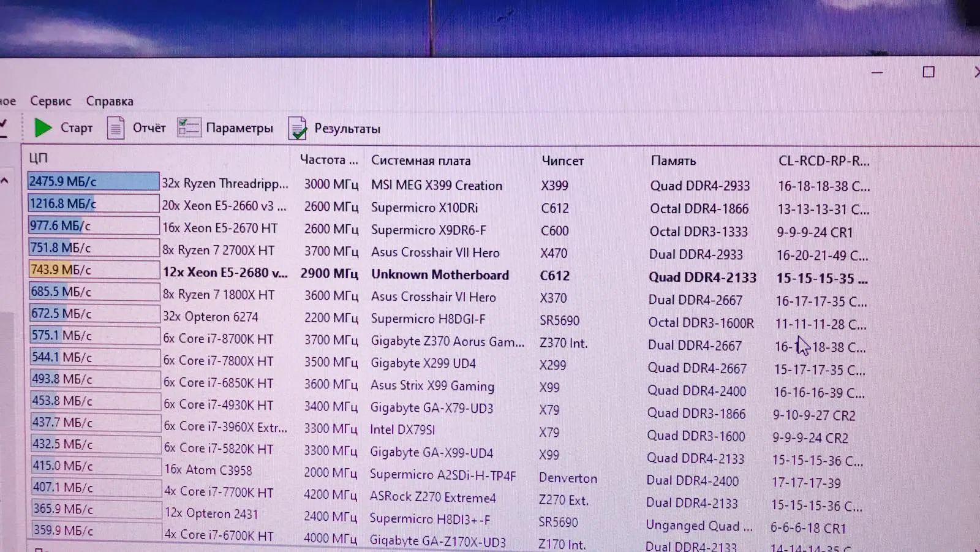Viewport: 980px width, 552px height.
Task: Click the MSI MEG X399 Creation cell
Action: pos(437,186)
